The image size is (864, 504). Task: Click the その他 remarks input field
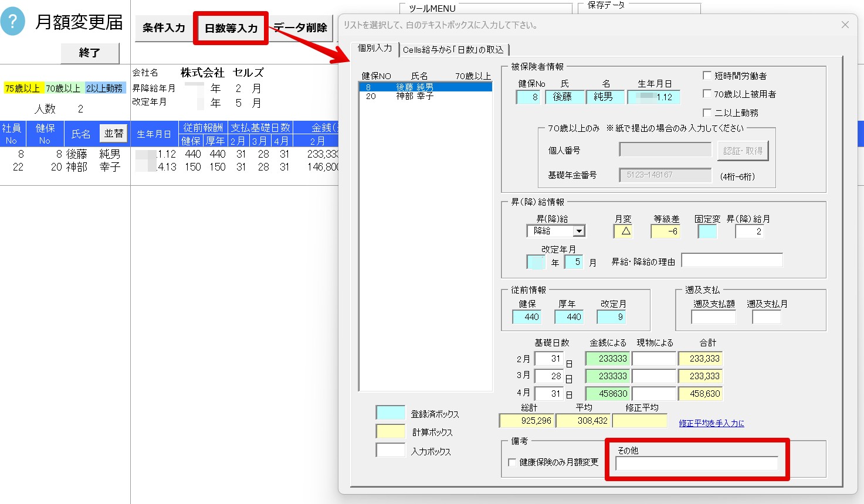[x=697, y=464]
